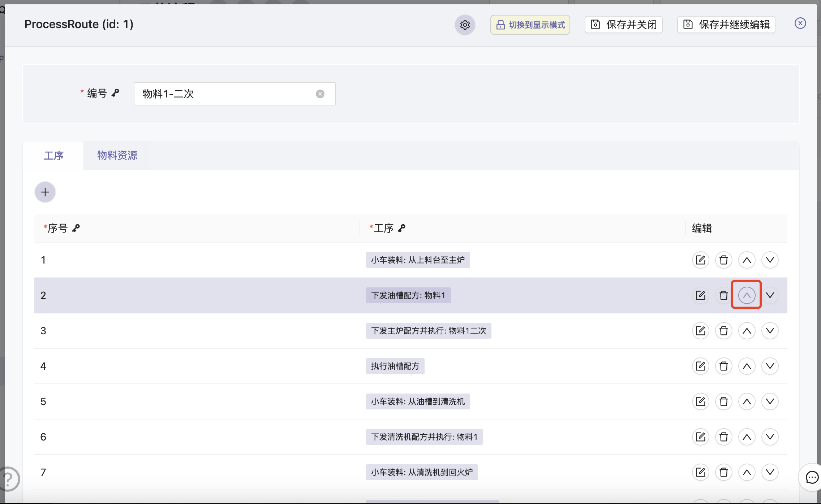Image resolution: width=821 pixels, height=504 pixels.
Task: Edit row 7 小车装料: 从清洗机到回火炉
Action: pos(700,472)
